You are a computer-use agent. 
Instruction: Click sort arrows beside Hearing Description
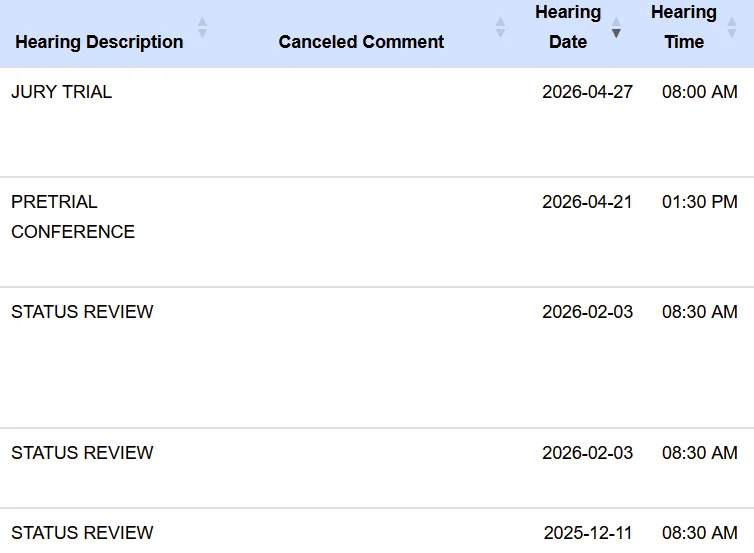tap(202, 28)
